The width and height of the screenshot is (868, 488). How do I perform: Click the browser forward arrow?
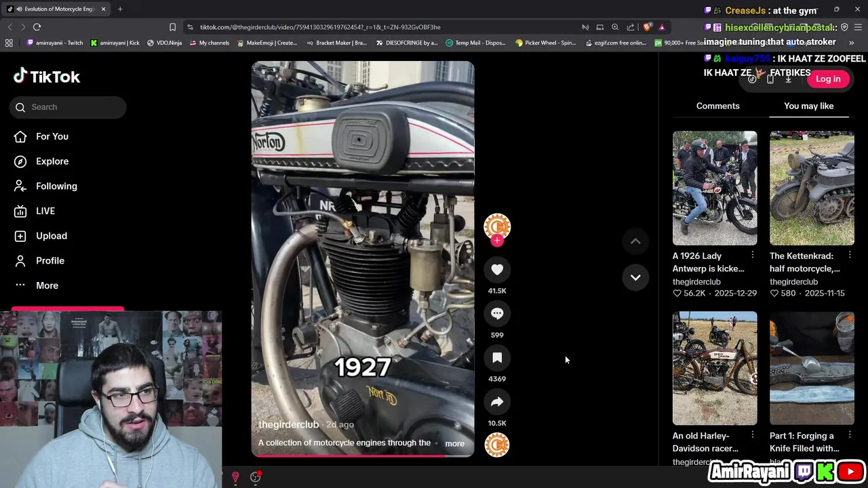(23, 27)
